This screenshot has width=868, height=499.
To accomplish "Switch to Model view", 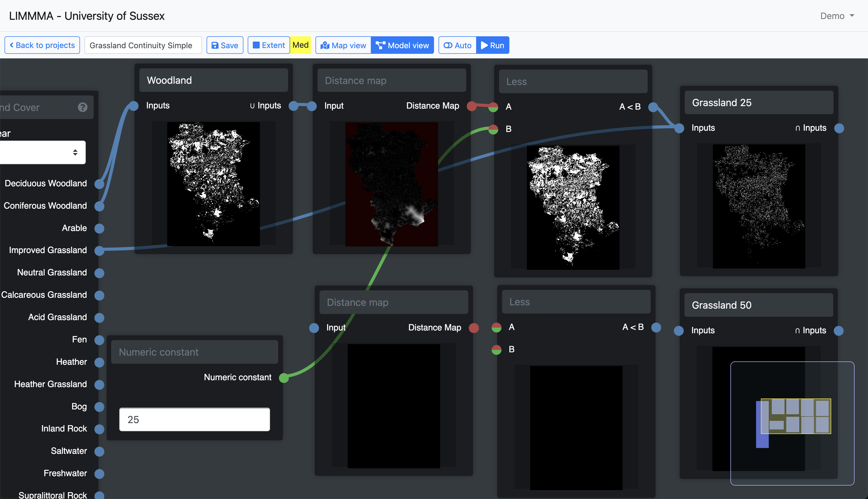I will [402, 45].
